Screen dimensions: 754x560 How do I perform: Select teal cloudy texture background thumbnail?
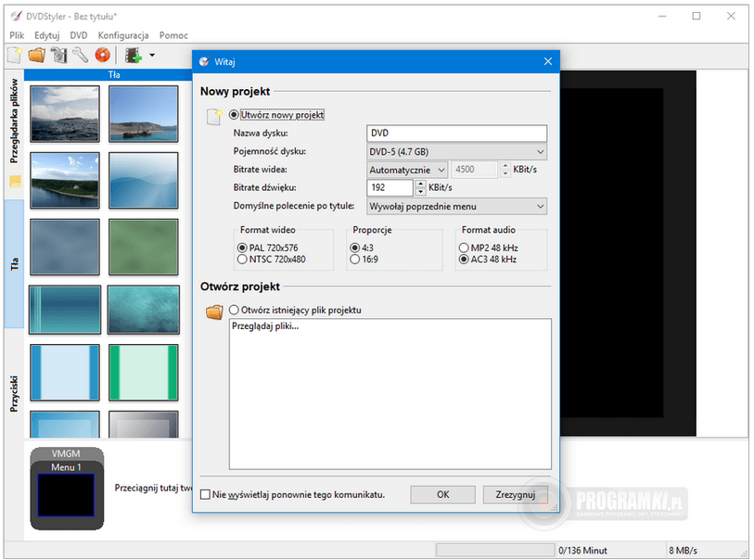coord(144,310)
